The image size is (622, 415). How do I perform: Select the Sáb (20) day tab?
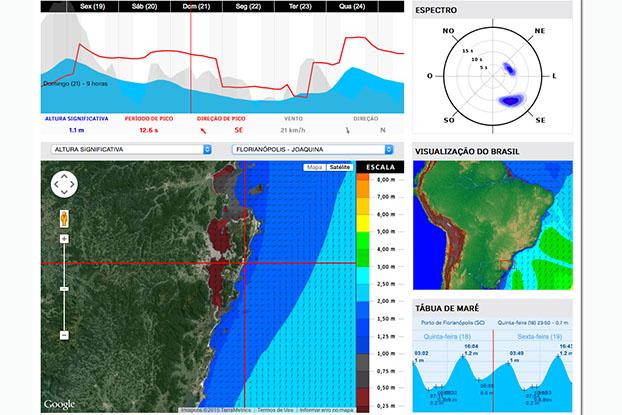tap(144, 6)
